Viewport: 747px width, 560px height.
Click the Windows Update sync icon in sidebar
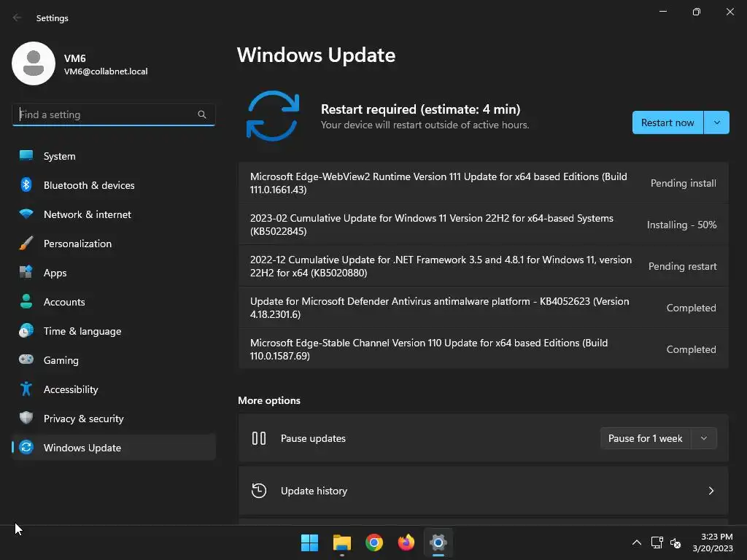[26, 447]
